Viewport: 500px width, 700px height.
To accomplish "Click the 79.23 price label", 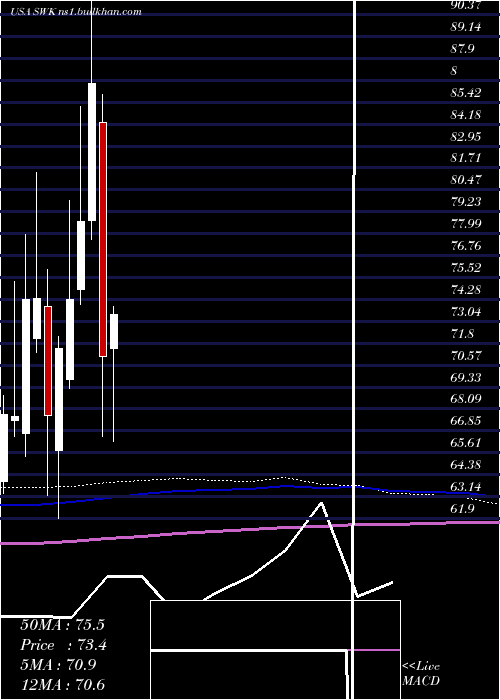I will click(466, 202).
